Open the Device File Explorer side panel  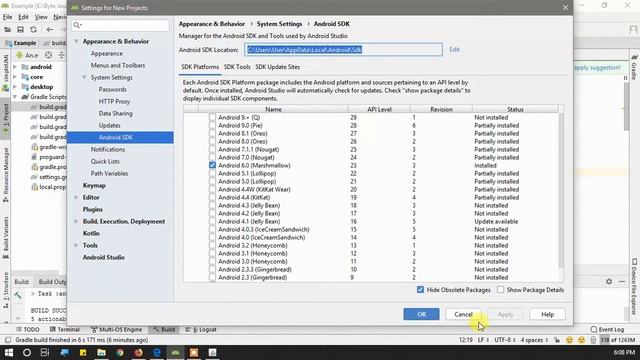coord(634,286)
